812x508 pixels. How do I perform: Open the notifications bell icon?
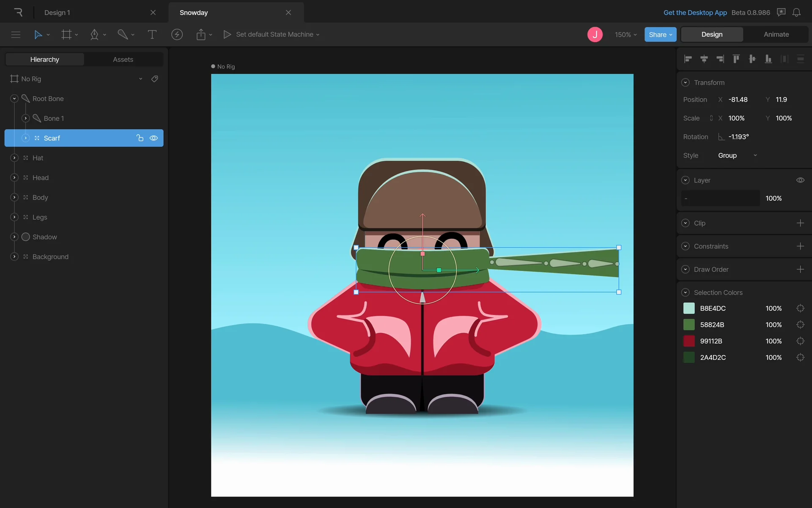click(796, 12)
